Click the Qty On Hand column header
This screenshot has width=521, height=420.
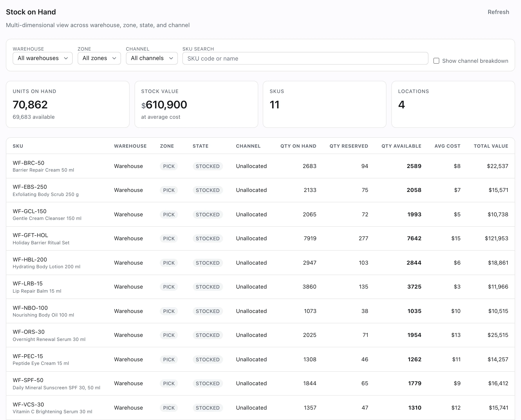coord(298,146)
